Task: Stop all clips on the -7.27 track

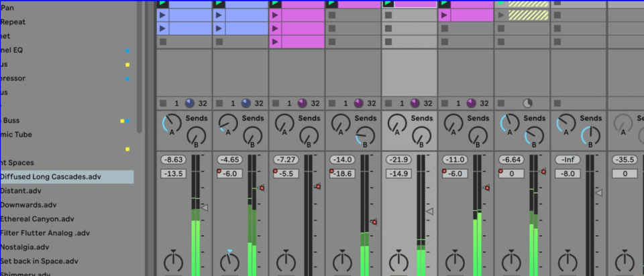Action: pos(276,103)
